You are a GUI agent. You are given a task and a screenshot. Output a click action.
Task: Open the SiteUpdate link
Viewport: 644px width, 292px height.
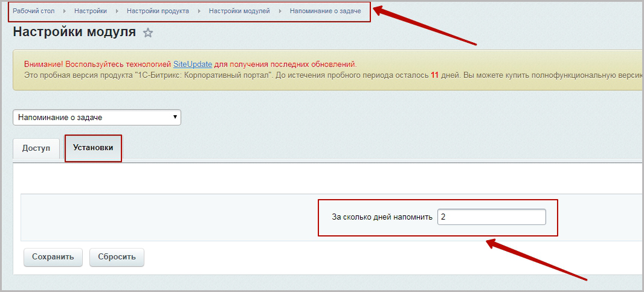193,65
